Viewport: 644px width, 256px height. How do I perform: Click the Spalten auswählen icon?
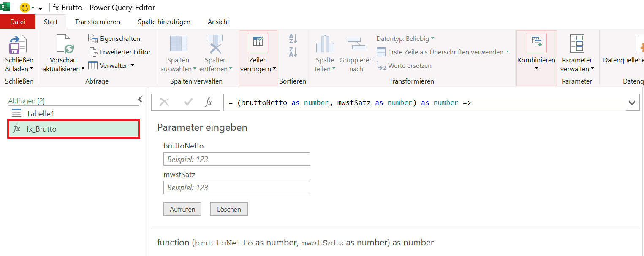[x=178, y=44]
